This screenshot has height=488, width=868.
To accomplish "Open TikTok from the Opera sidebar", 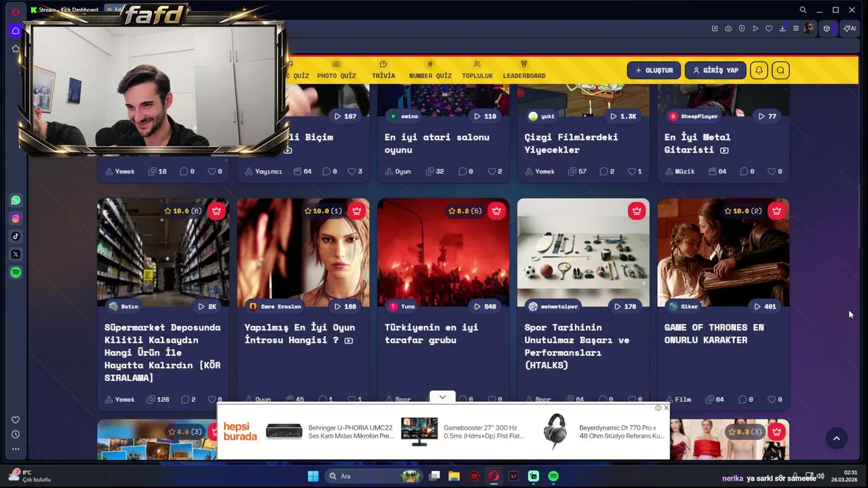I will pyautogui.click(x=16, y=237).
